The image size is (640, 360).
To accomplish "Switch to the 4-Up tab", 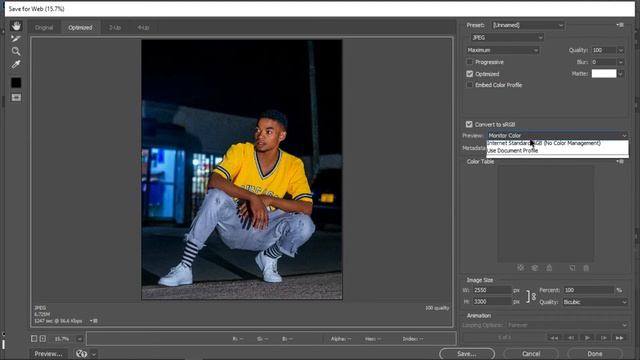I will pyautogui.click(x=143, y=27).
